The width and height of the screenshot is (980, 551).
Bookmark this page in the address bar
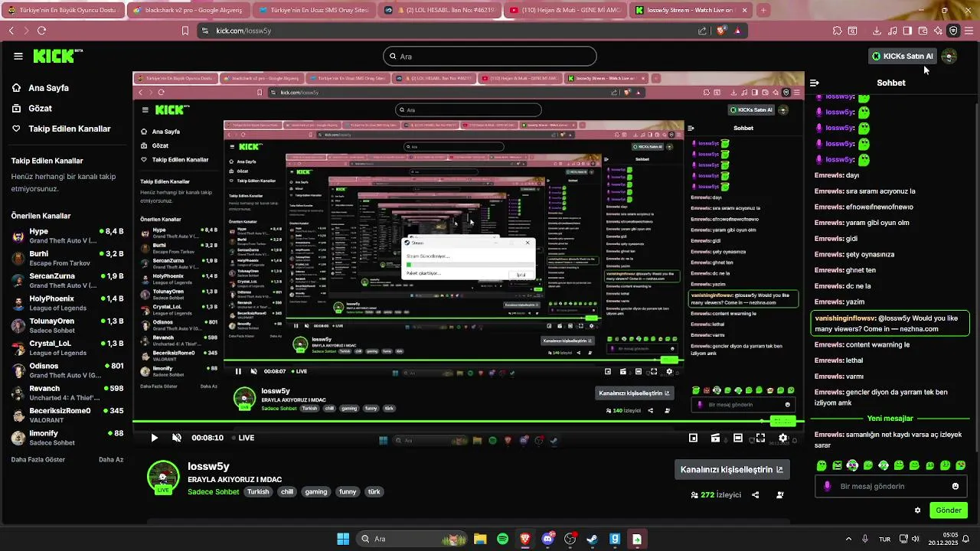[185, 31]
